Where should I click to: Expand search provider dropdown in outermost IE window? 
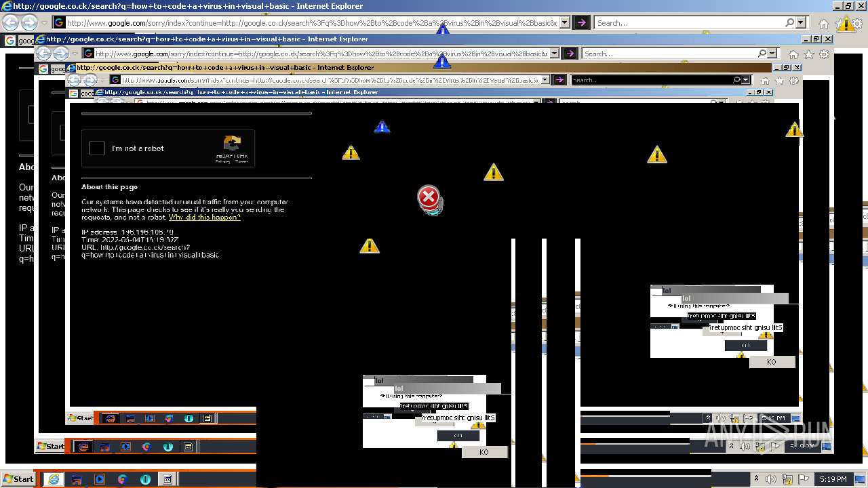pyautogui.click(x=802, y=23)
